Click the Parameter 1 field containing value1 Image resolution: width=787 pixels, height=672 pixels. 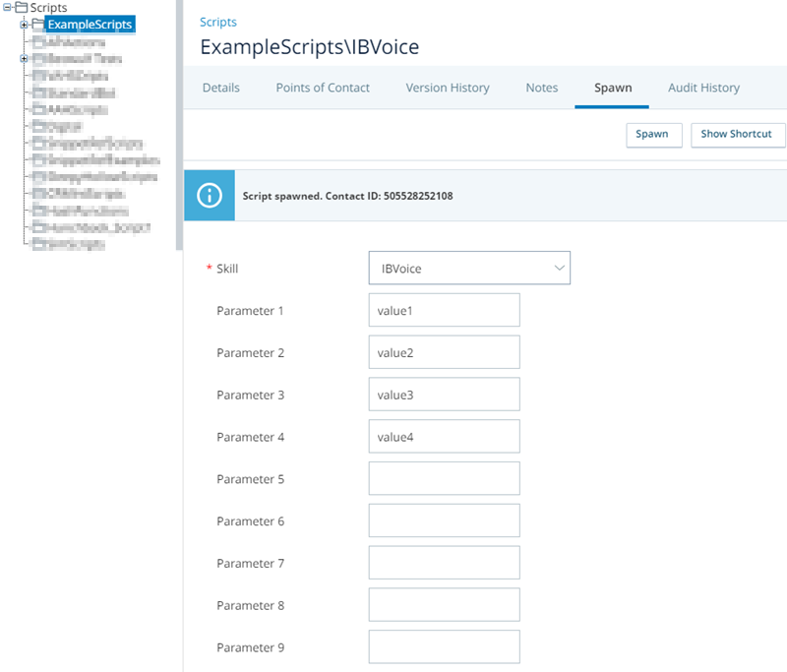(444, 310)
